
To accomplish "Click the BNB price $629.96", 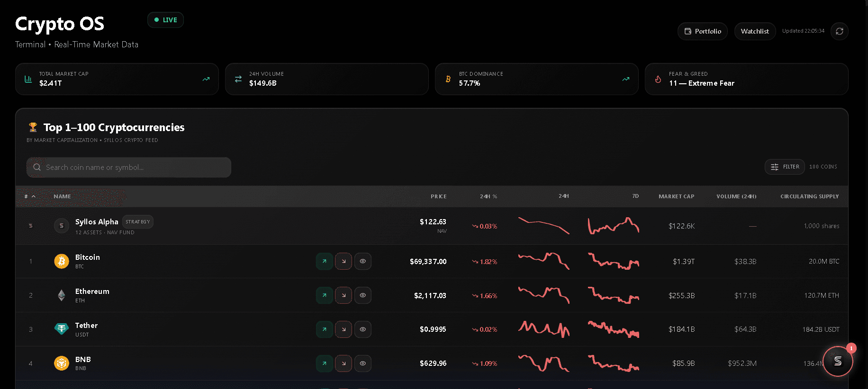I will tap(433, 363).
